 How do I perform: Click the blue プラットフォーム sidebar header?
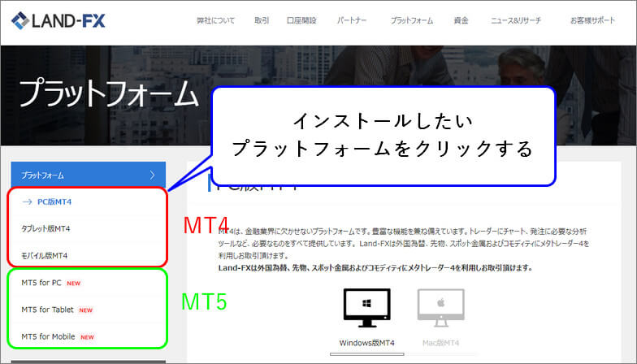[x=88, y=175]
